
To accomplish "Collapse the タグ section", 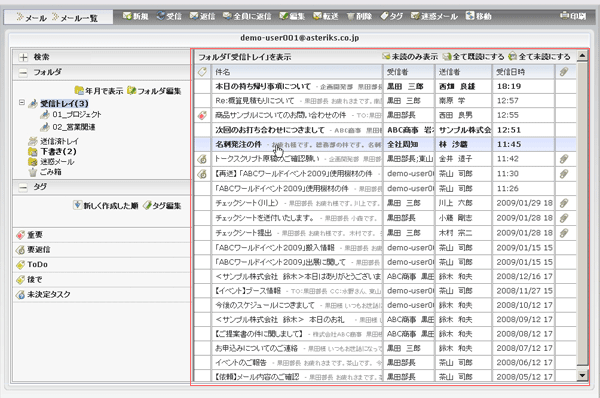I will click(x=23, y=187).
